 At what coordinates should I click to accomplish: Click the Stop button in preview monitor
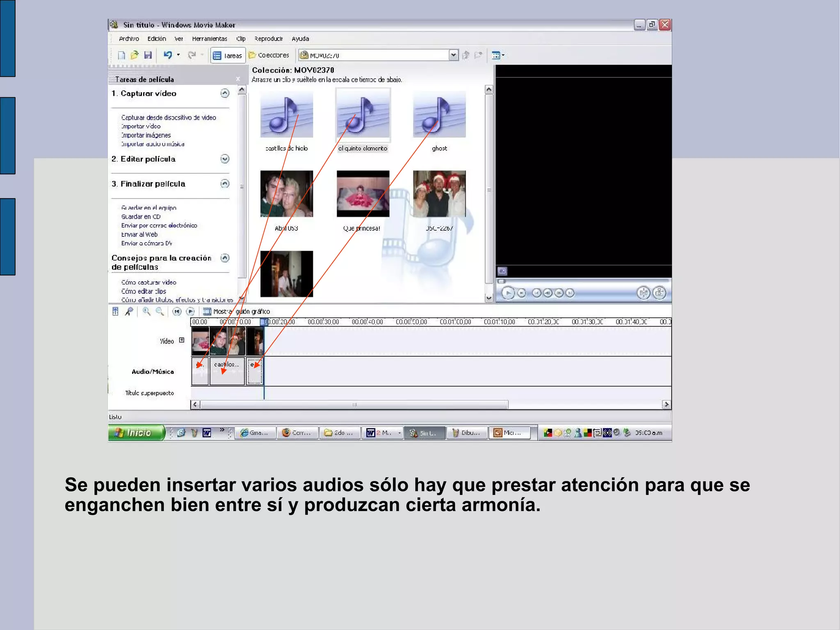tap(521, 293)
